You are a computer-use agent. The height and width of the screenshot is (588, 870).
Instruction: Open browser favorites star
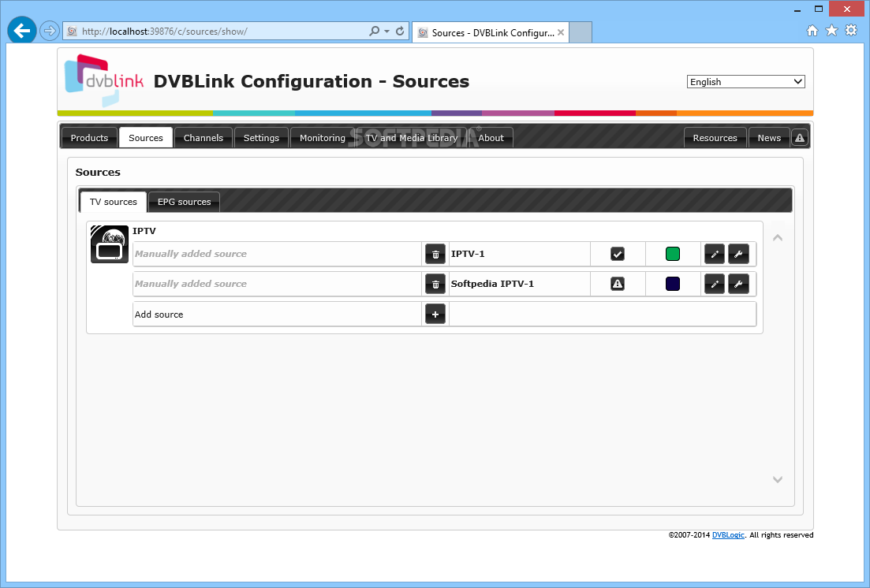tap(831, 31)
